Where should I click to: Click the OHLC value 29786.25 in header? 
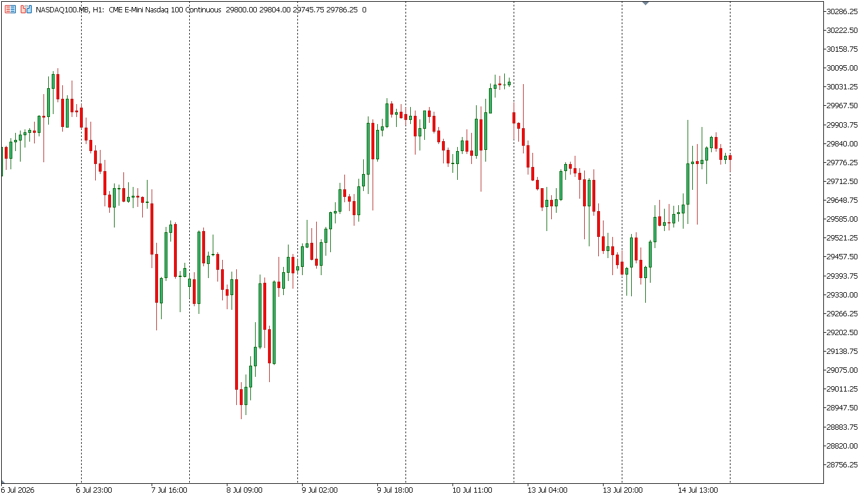point(342,10)
